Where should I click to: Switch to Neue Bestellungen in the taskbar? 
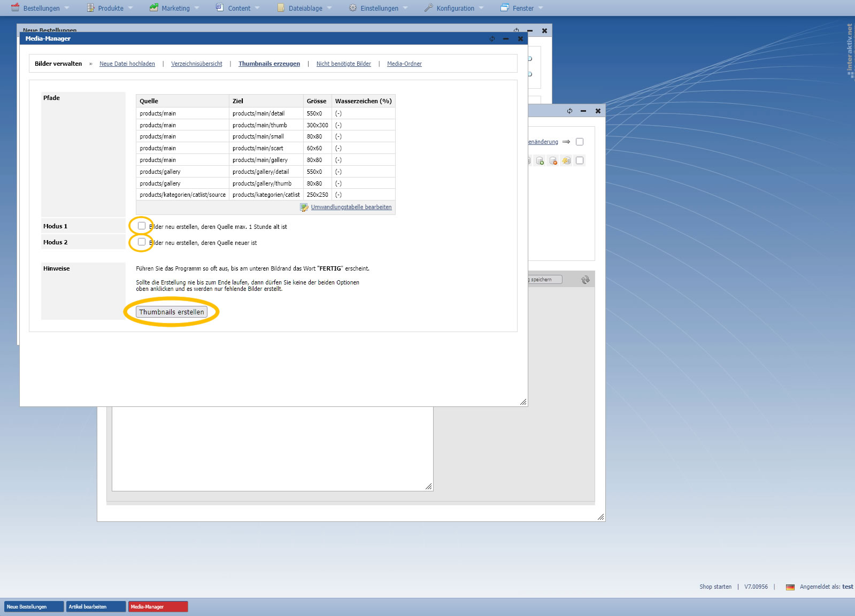coord(34,607)
